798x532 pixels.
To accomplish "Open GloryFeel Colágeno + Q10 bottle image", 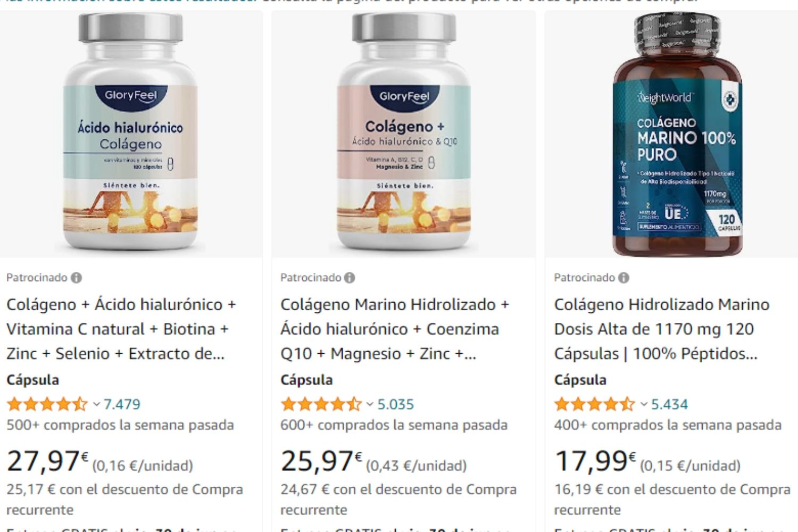I will [x=404, y=133].
